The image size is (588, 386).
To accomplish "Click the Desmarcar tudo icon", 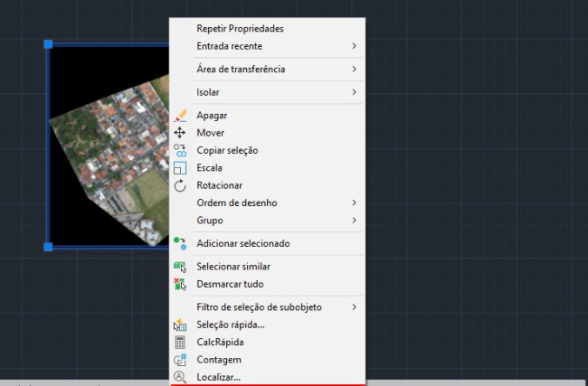I will 180,284.
